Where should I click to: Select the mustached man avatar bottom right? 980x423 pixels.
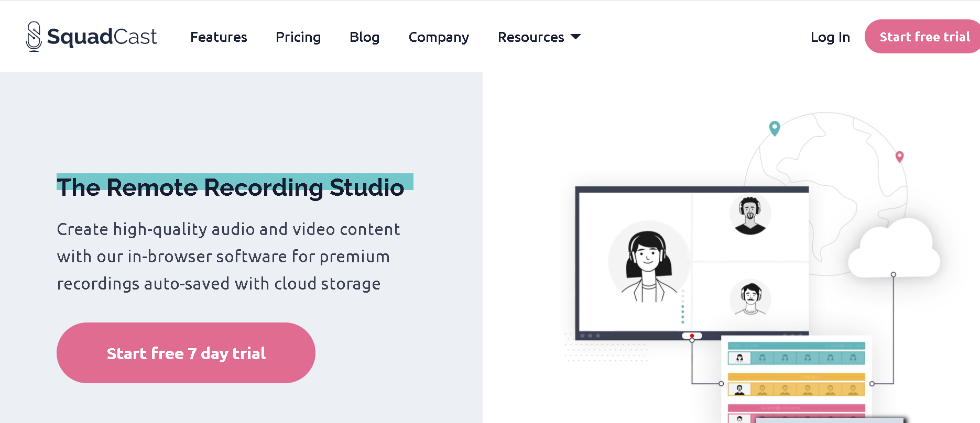(x=750, y=298)
